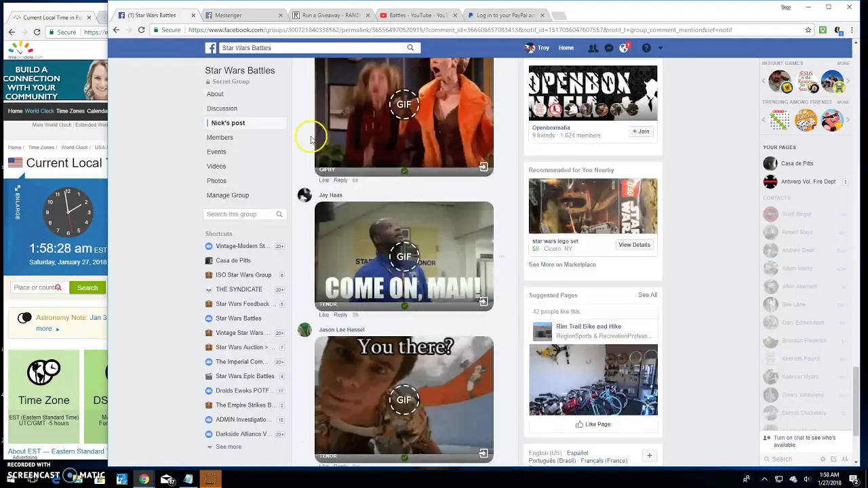Open the group Events page
This screenshot has width=868, height=488.
tap(216, 152)
